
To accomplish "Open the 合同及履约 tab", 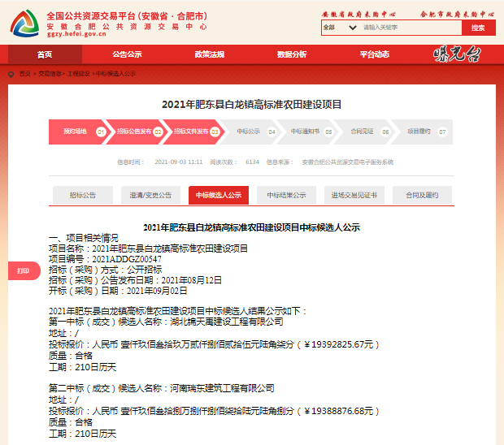I will tap(422, 196).
